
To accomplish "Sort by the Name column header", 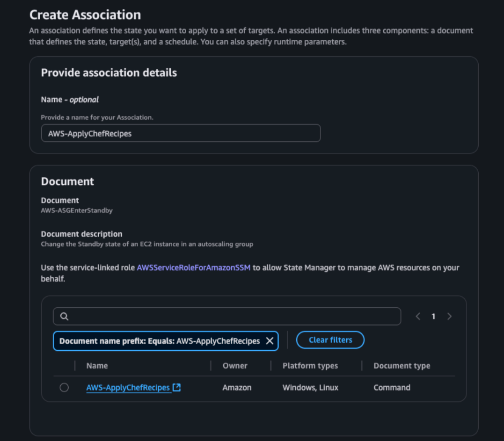I will [x=97, y=366].
